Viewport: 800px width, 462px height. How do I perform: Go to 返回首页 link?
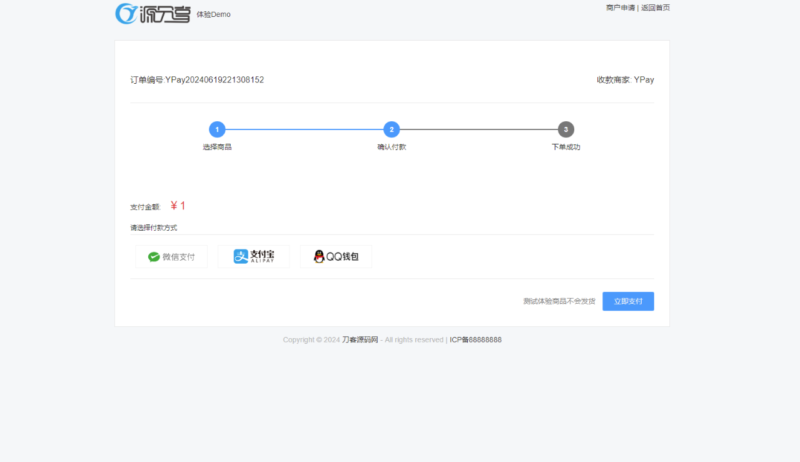(x=656, y=8)
